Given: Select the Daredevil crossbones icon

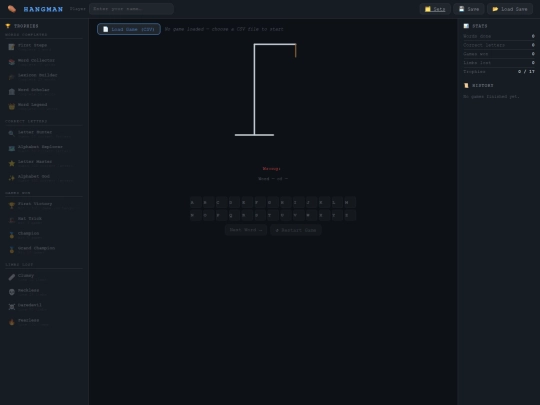Looking at the screenshot, I should tap(12, 307).
